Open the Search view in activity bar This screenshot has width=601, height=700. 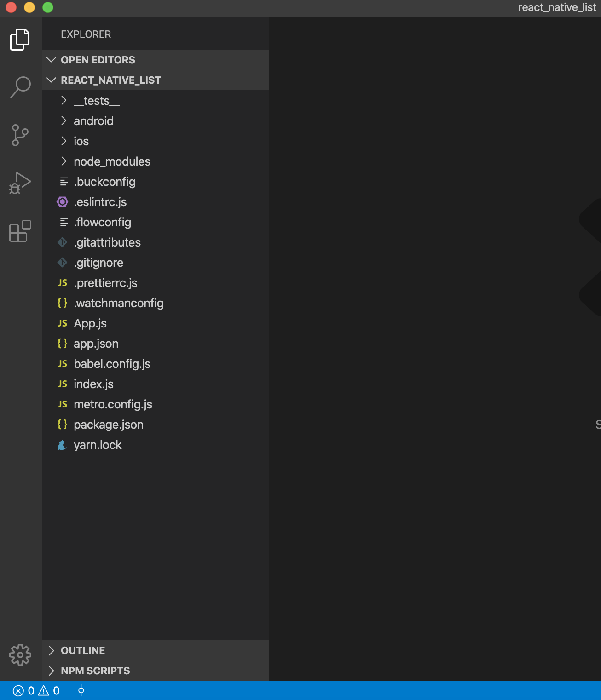(20, 87)
